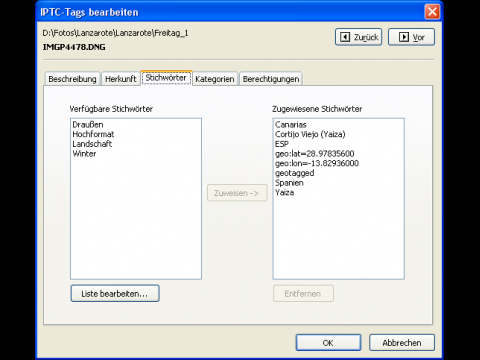Select geo:lon=-13.82936000 keyword

coord(317,163)
